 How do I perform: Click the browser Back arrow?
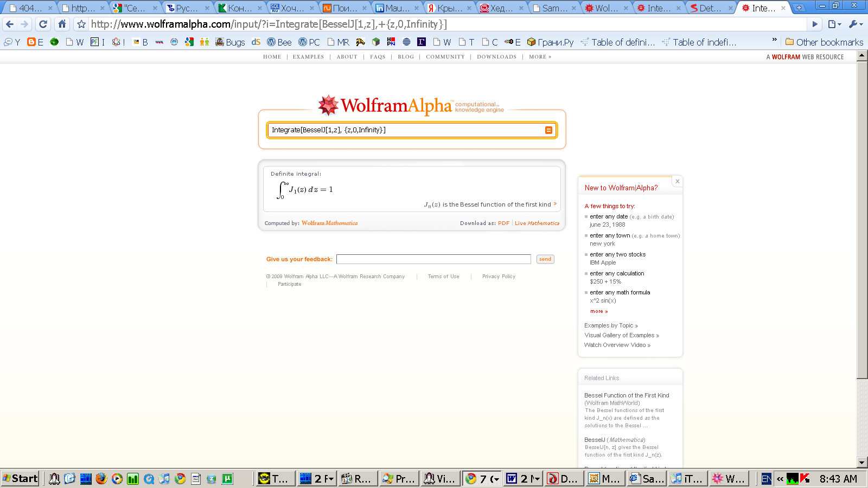pyautogui.click(x=10, y=24)
